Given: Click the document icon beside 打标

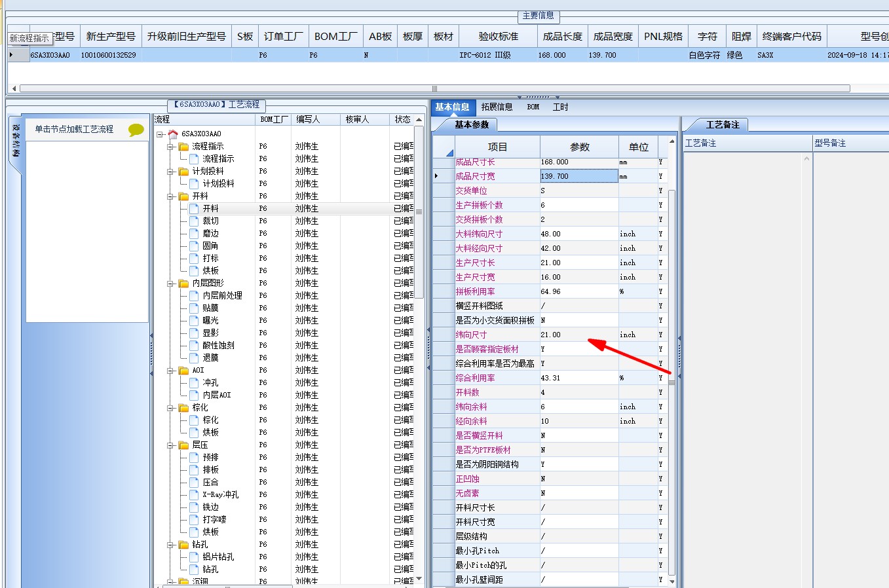Looking at the screenshot, I should tap(194, 258).
